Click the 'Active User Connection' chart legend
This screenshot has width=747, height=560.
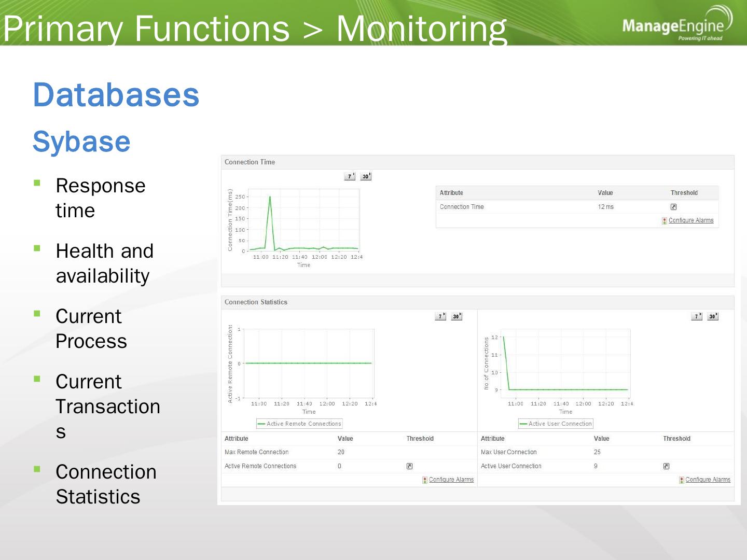556,424
